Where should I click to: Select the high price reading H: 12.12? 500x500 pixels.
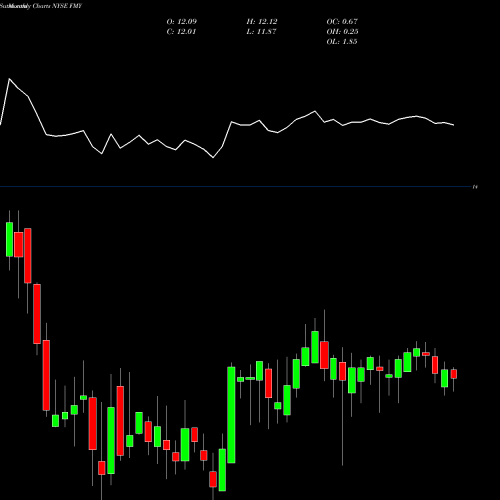262,22
